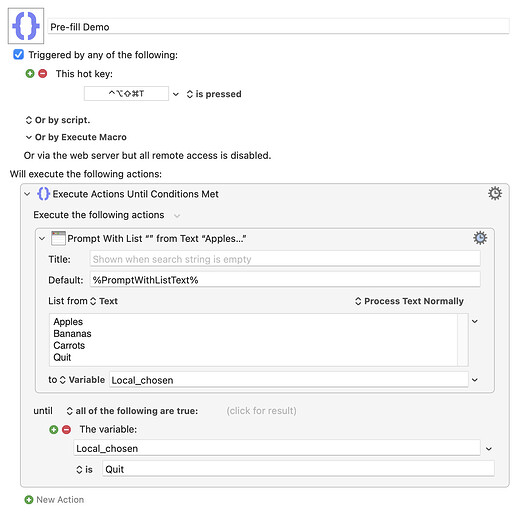Click the Prompt With List window icon
Image resolution: width=517 pixels, height=512 pixels.
pyautogui.click(x=58, y=238)
